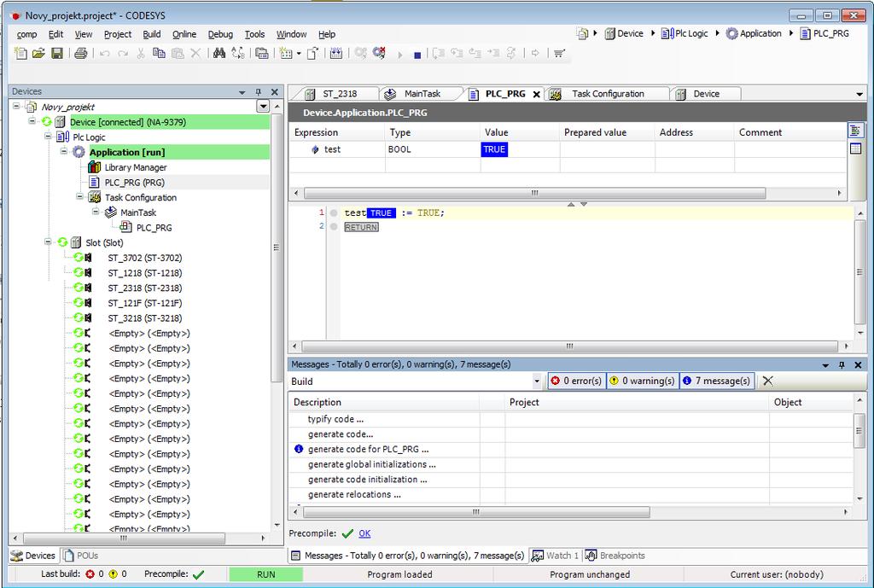Collapse the Novy_projekt tree node
This screenshot has height=588, width=874.
click(16, 106)
